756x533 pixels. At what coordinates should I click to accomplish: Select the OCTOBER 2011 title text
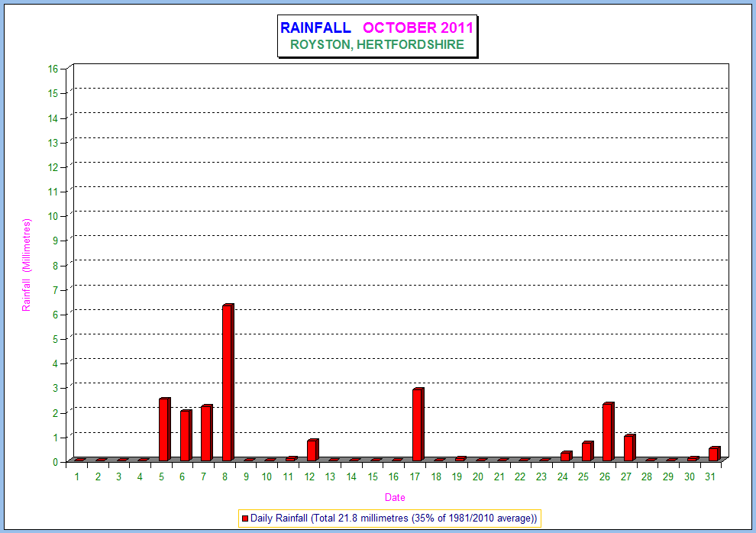[418, 28]
